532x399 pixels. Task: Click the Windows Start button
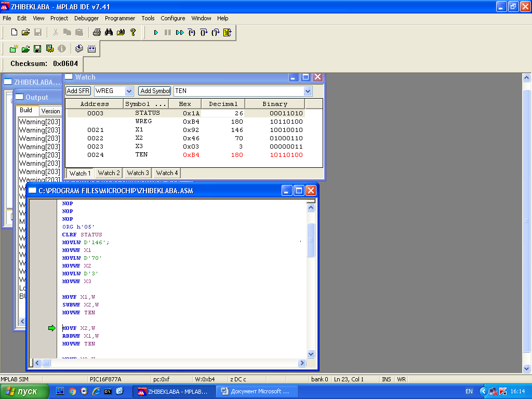[x=24, y=392]
